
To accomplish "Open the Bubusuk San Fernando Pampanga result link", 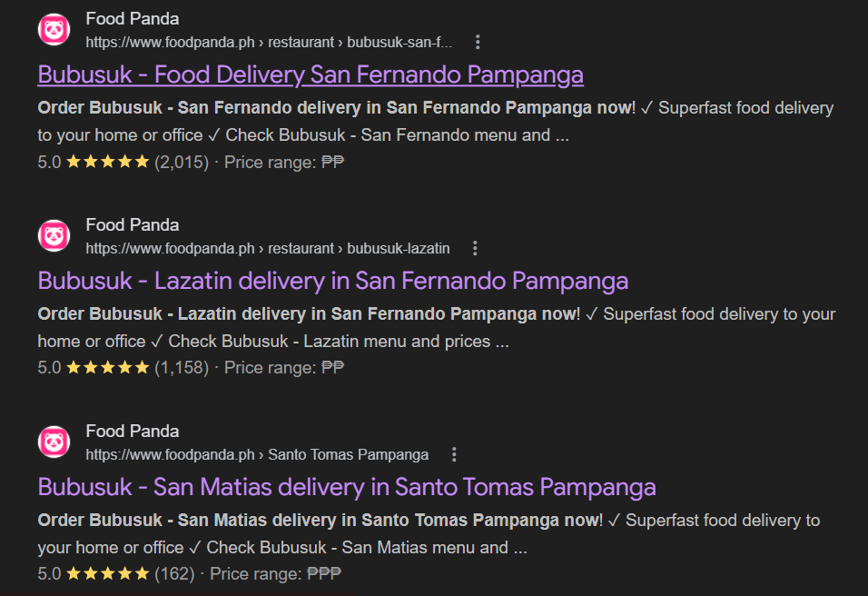I will point(310,74).
